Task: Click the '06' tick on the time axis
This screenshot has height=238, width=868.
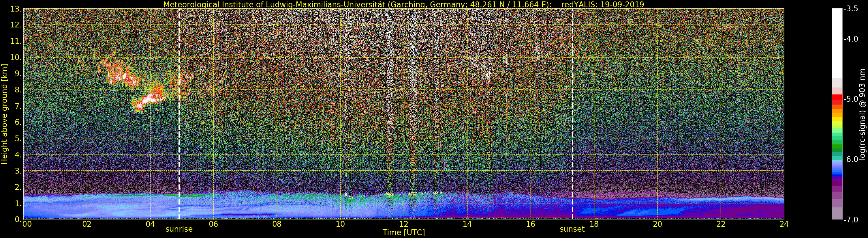Action: pos(214,224)
